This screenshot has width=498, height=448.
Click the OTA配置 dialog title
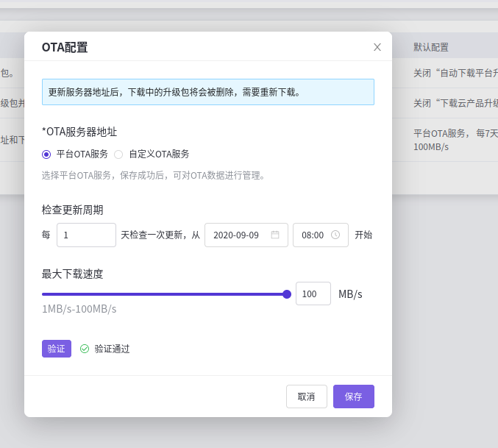[65, 47]
